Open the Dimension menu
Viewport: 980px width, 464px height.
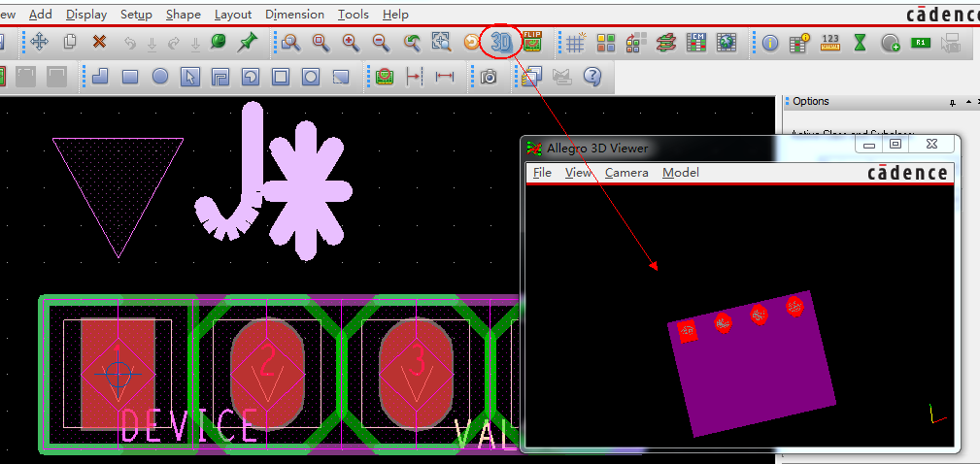tap(294, 14)
